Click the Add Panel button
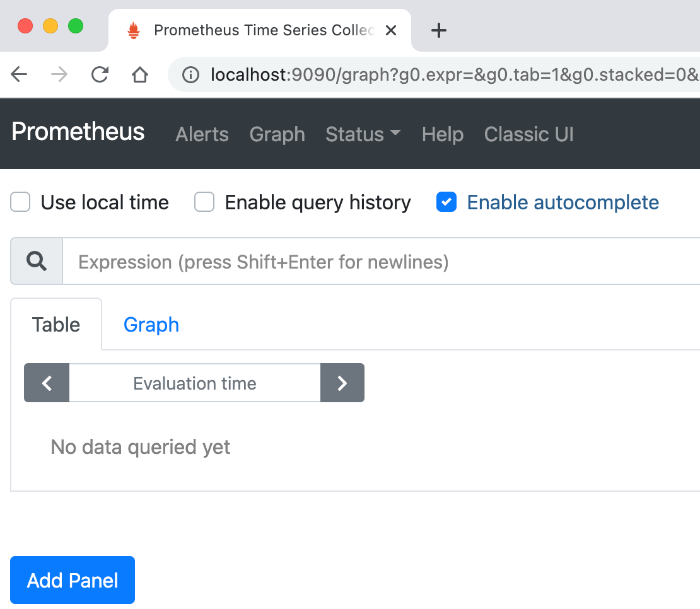 tap(73, 580)
